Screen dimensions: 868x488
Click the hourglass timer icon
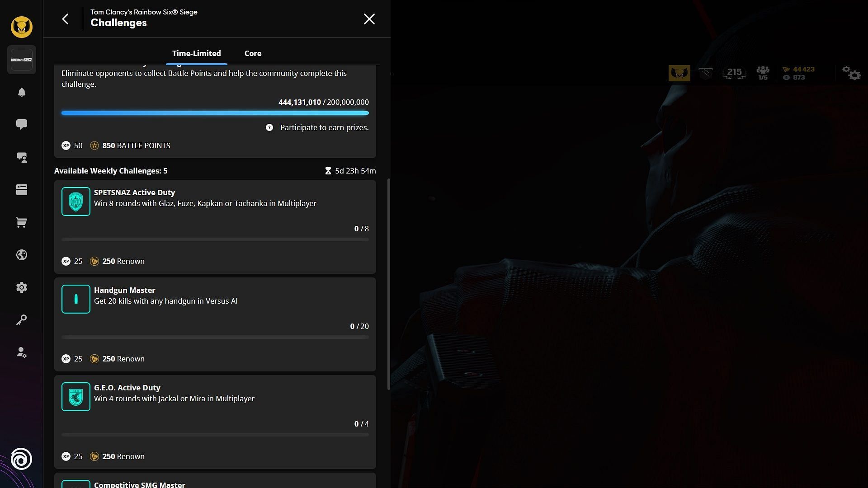(328, 171)
